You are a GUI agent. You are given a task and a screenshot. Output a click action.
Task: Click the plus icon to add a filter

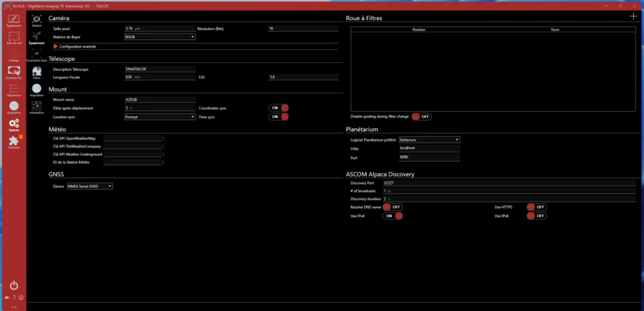[x=633, y=17]
